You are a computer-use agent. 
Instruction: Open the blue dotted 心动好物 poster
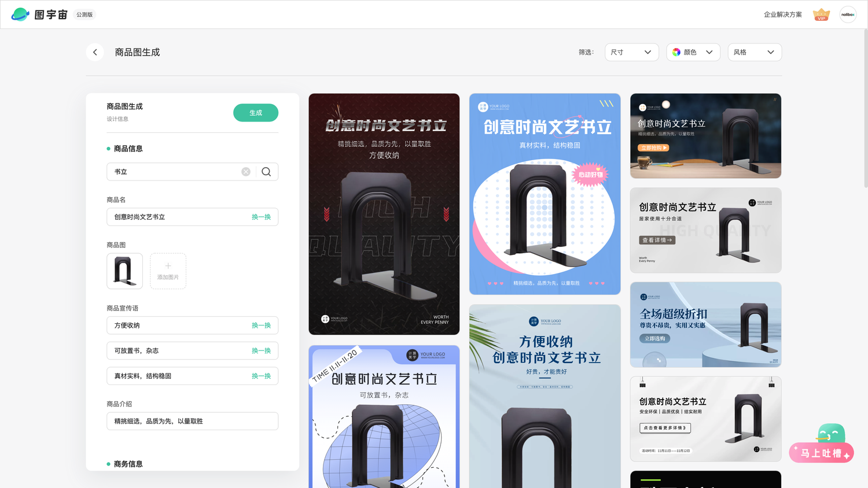coord(545,194)
